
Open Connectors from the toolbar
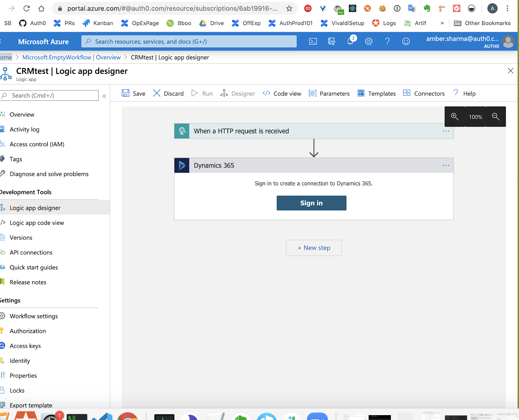(424, 93)
